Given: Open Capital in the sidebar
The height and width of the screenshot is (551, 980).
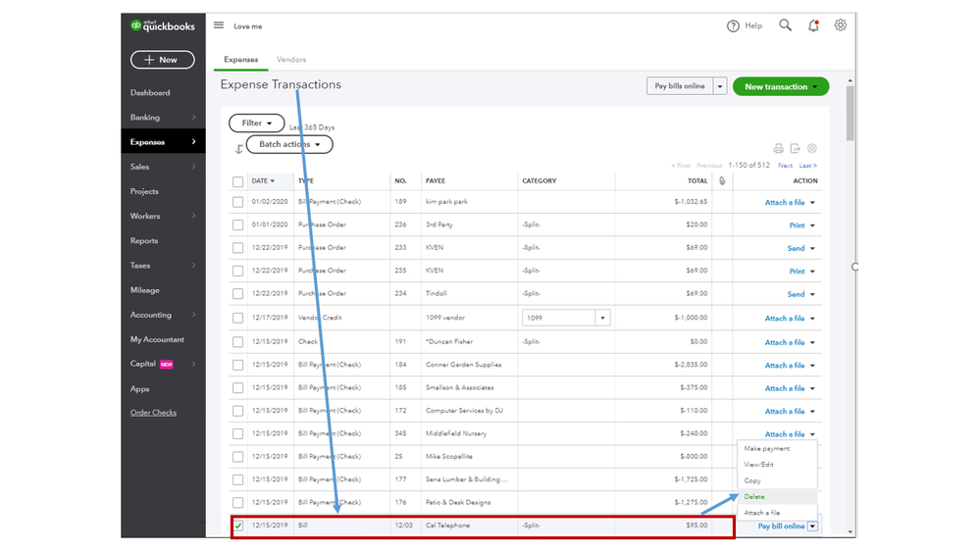Looking at the screenshot, I should [143, 364].
